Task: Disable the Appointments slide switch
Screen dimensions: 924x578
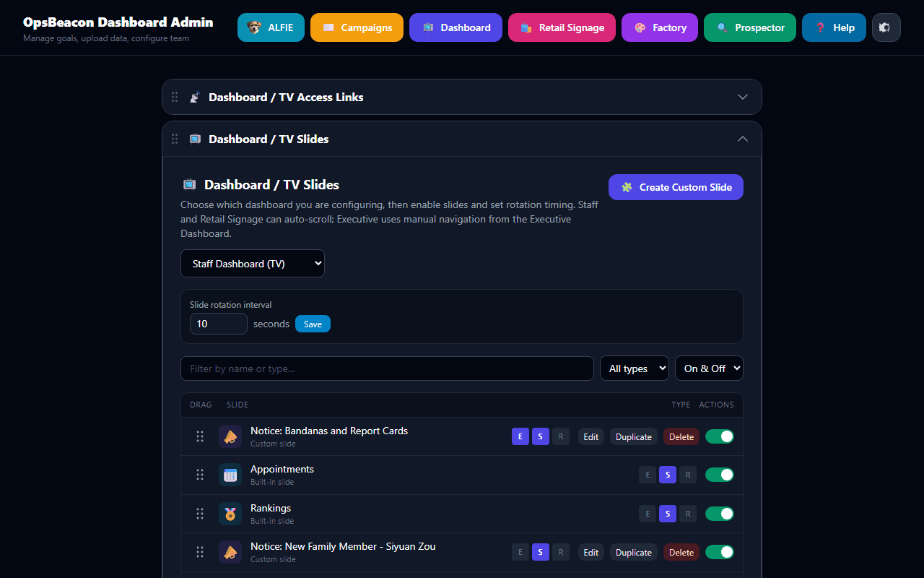Action: point(720,475)
